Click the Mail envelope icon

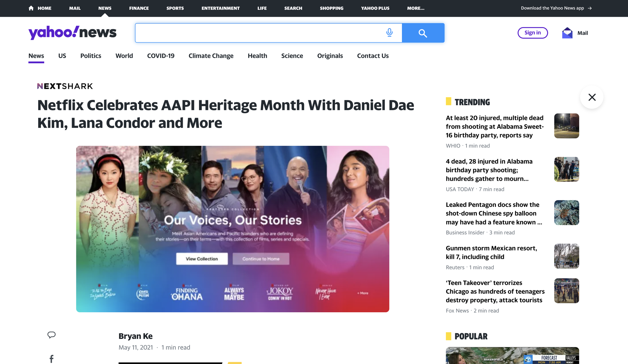click(567, 33)
